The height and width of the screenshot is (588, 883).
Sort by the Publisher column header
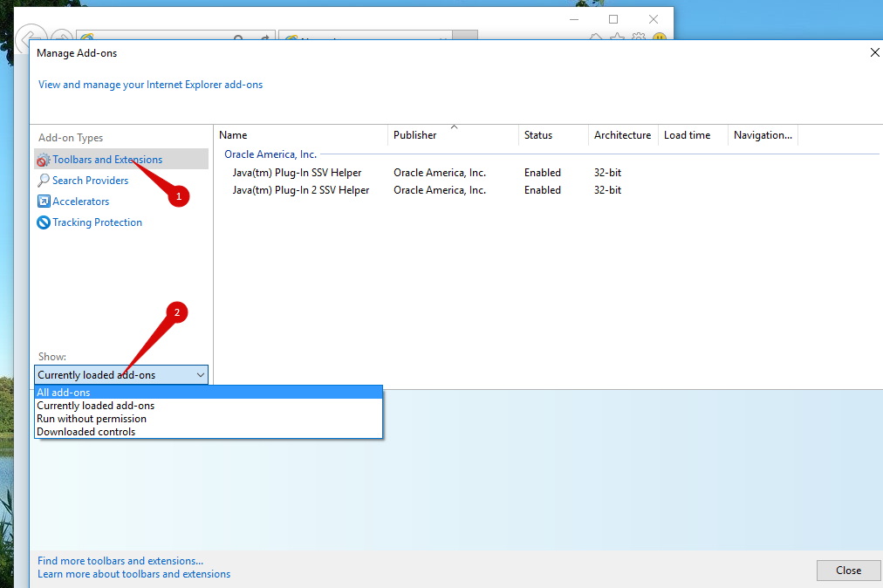point(453,135)
